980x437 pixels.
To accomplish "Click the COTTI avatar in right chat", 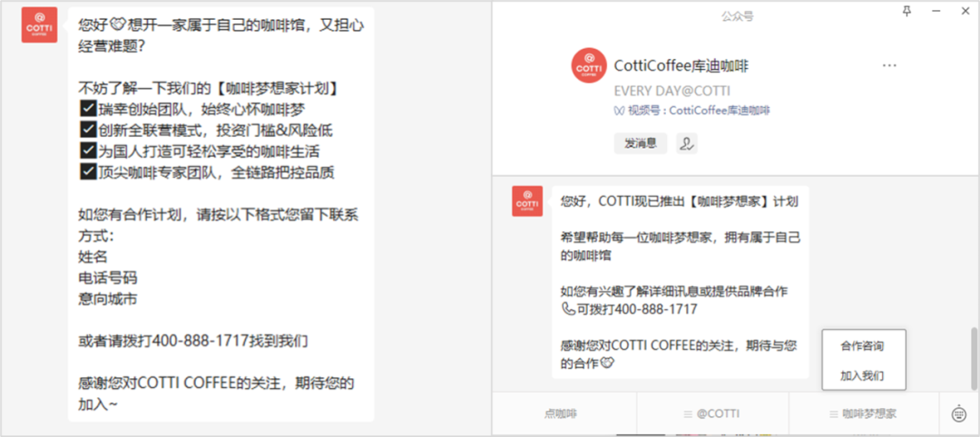I will pos(527,201).
